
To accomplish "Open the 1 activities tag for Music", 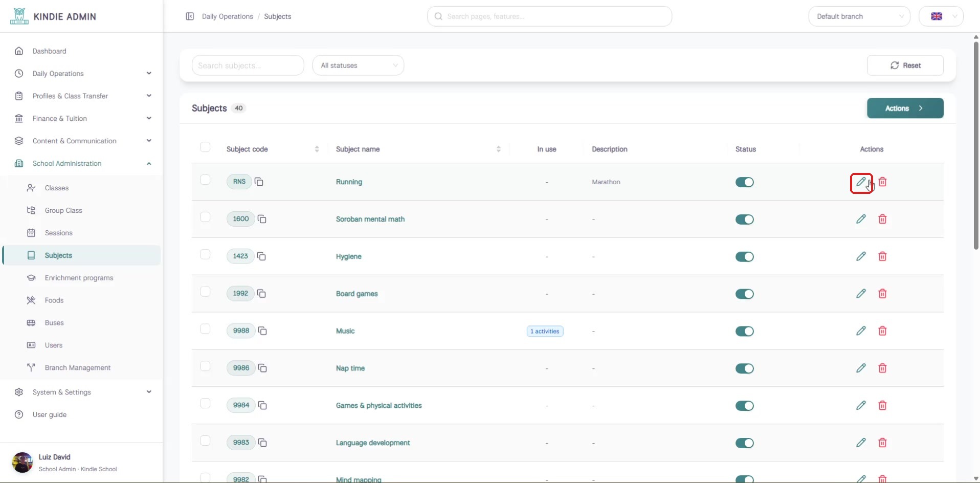I will 545,332.
